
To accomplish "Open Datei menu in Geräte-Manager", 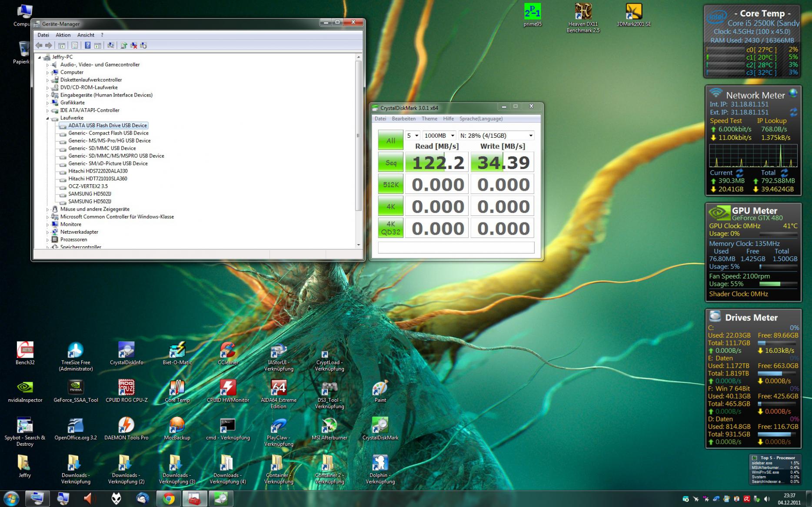I will [43, 35].
